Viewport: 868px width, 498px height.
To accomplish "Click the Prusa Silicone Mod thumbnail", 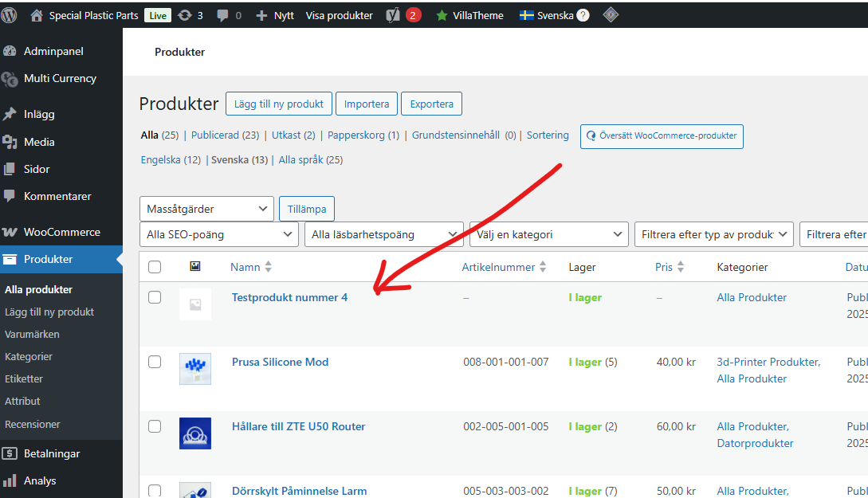I will point(195,368).
